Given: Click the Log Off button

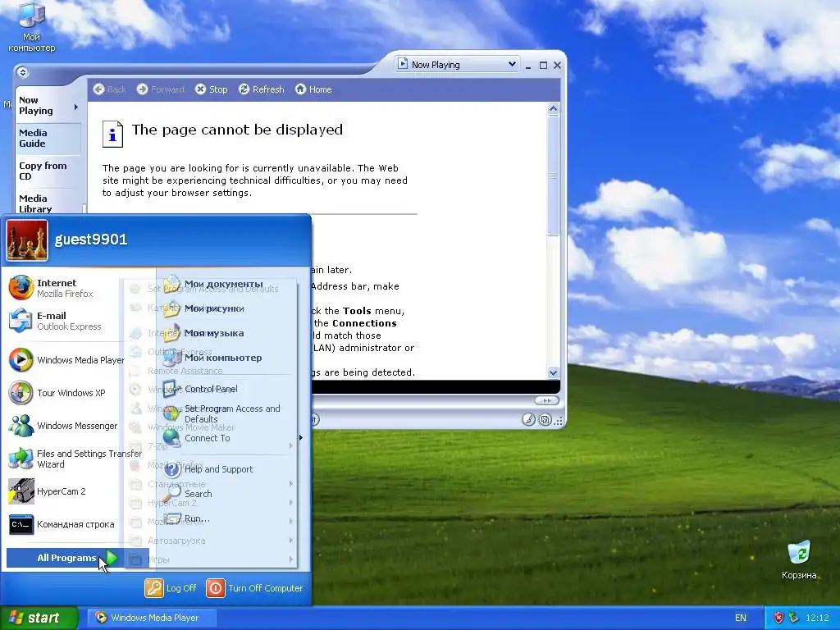Looking at the screenshot, I should 171,587.
